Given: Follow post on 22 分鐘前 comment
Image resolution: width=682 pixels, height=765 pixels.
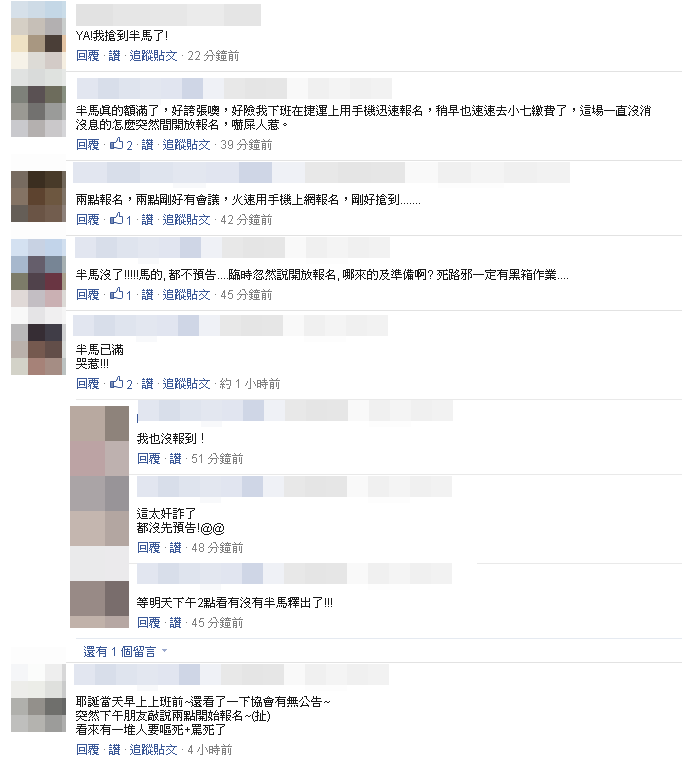Looking at the screenshot, I should pos(153,56).
